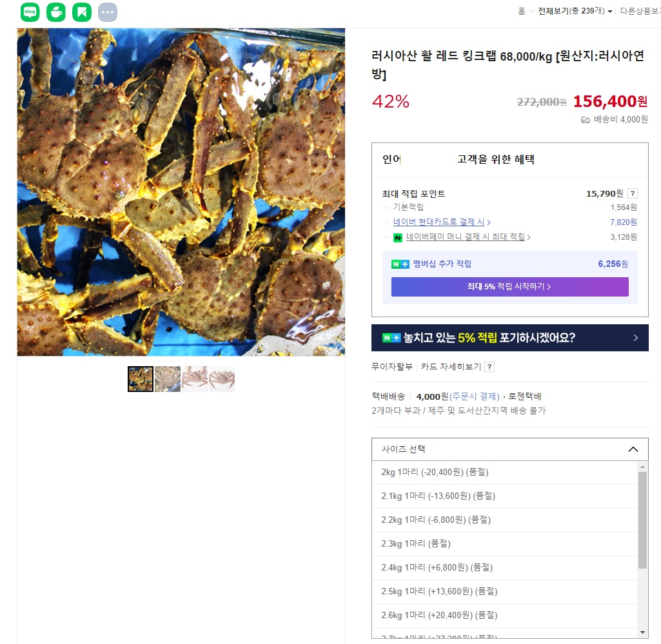Expand the 놓치고 있는 5% 적립 banner arrow

pyautogui.click(x=635, y=338)
